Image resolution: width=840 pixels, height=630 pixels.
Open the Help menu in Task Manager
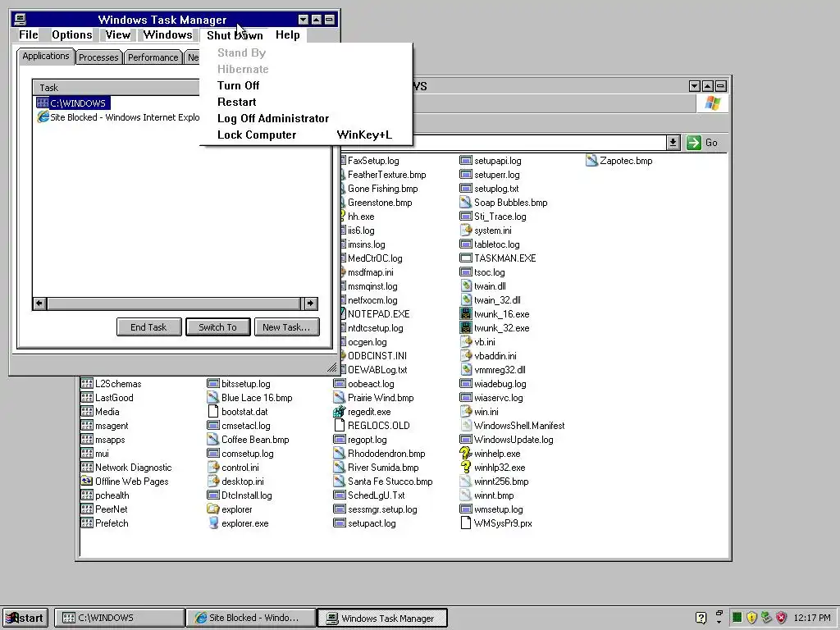(x=287, y=34)
